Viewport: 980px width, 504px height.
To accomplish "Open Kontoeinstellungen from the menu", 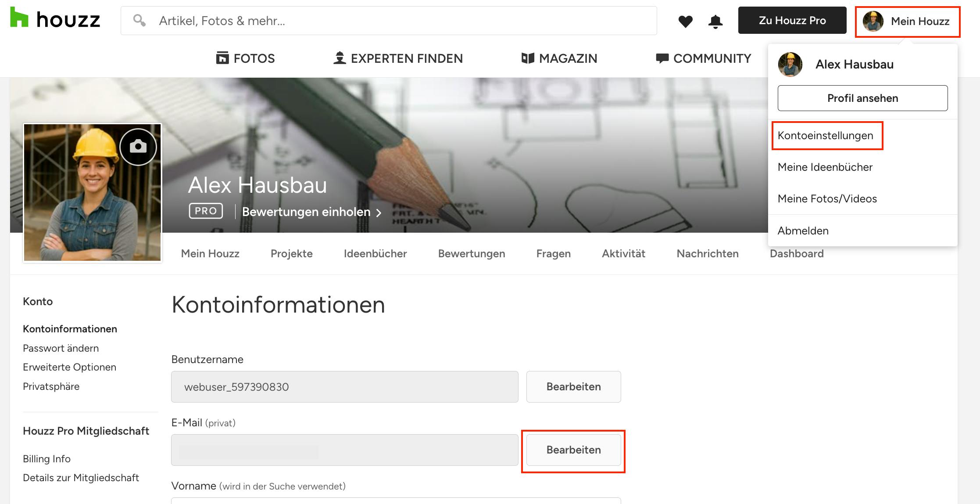I will click(x=825, y=135).
